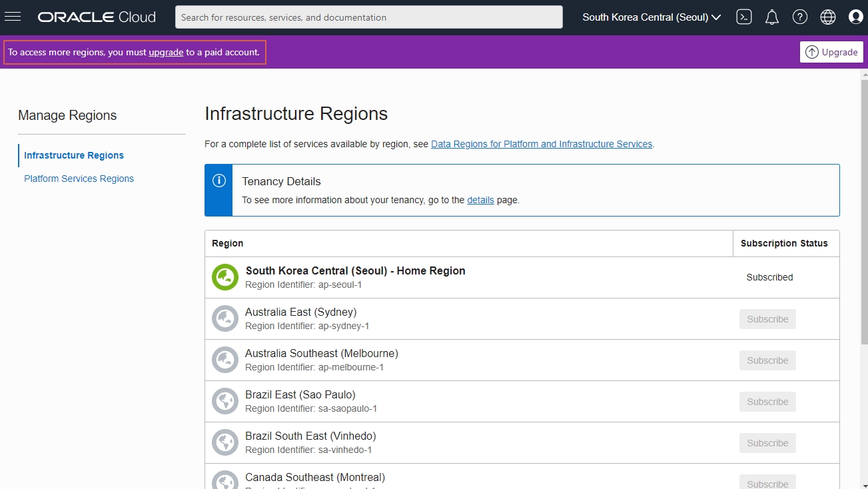Open the notifications bell

[772, 17]
